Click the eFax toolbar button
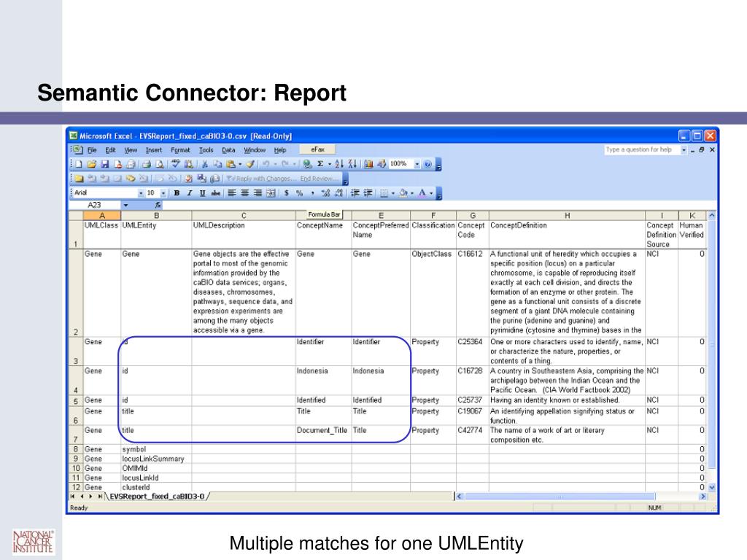The height and width of the screenshot is (560, 747). coord(317,149)
